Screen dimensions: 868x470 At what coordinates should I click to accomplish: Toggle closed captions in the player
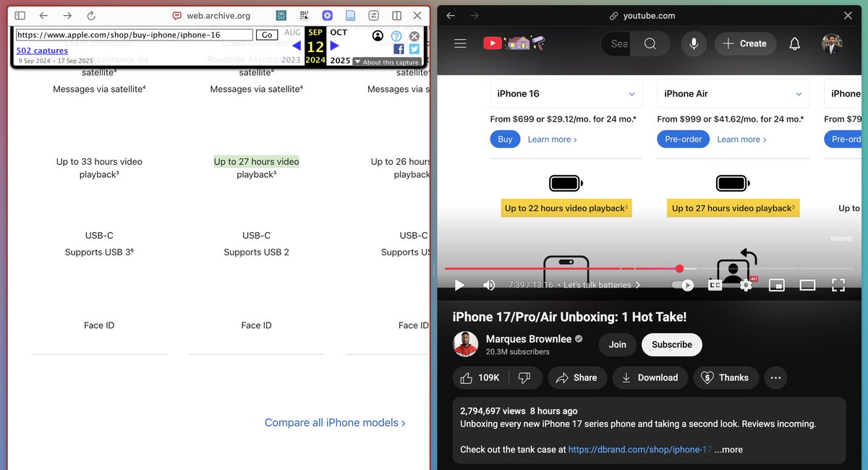(x=715, y=285)
